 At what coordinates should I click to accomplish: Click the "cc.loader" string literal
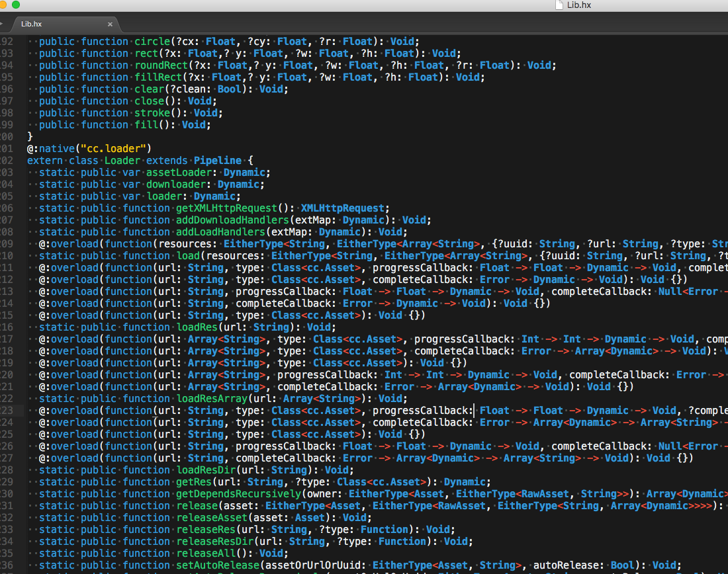coord(113,149)
